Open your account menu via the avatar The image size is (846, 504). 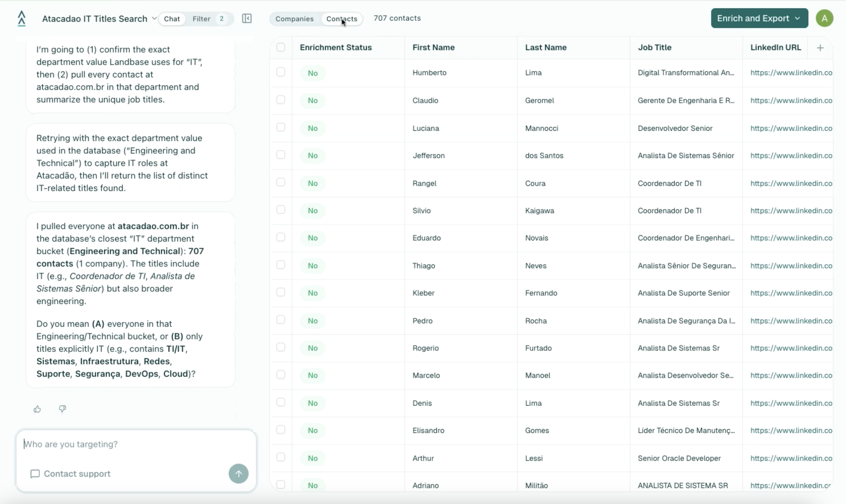(x=825, y=18)
